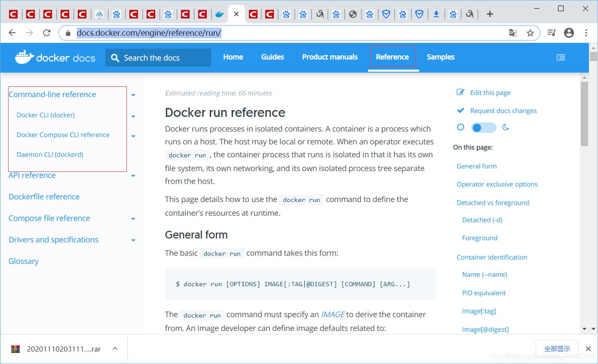Click the browser page vertical scrollbar thumb

[593, 57]
